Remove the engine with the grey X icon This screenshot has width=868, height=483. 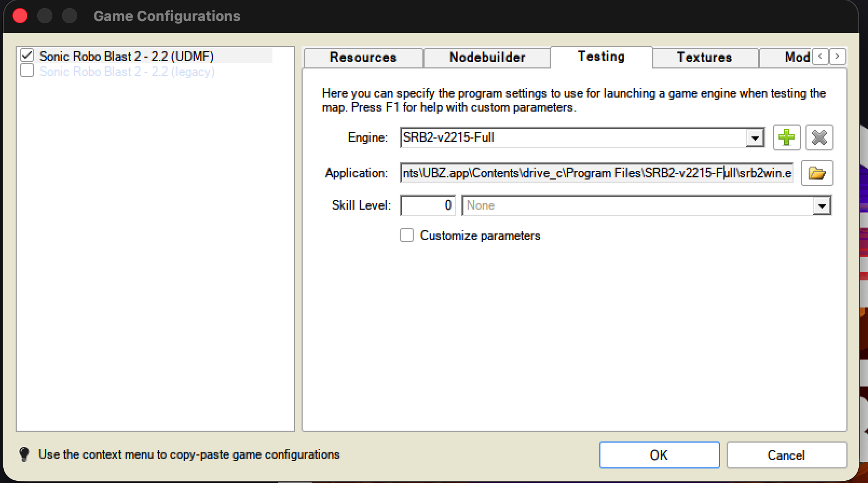819,137
